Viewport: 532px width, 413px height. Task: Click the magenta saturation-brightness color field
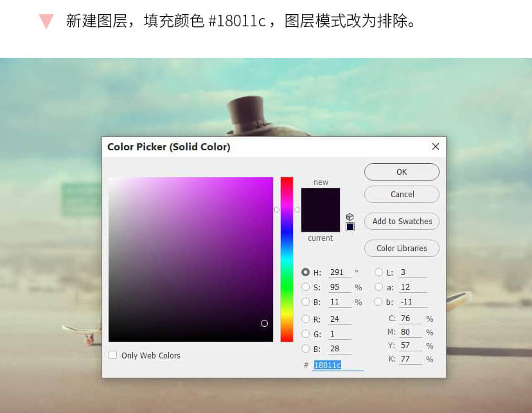coord(191,259)
